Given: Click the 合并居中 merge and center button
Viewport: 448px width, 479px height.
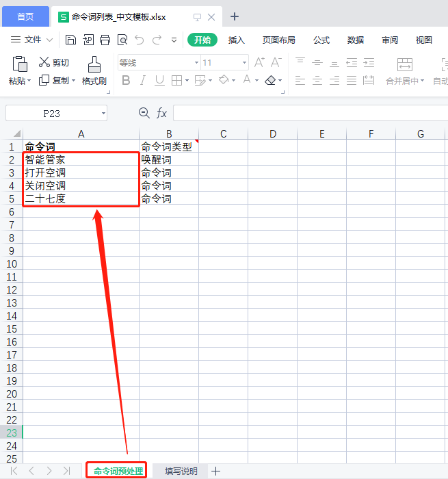Looking at the screenshot, I should pyautogui.click(x=405, y=71).
